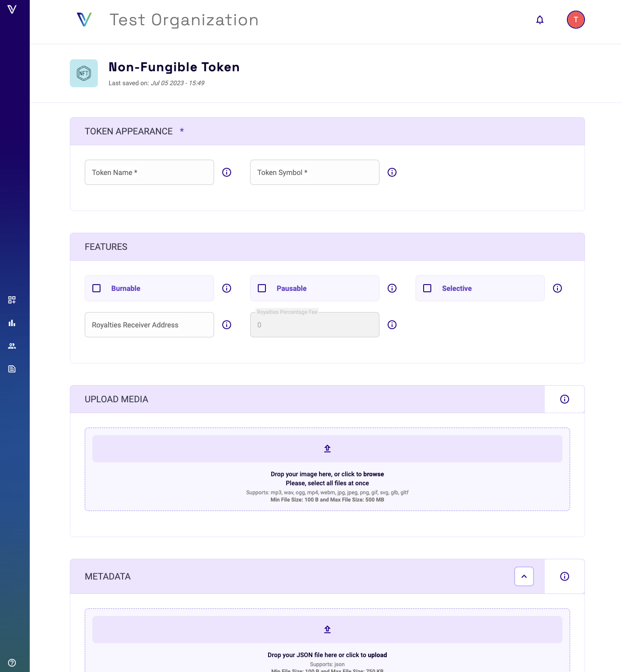The height and width of the screenshot is (672, 621).
Task: Open the user avatar menu
Action: click(575, 20)
